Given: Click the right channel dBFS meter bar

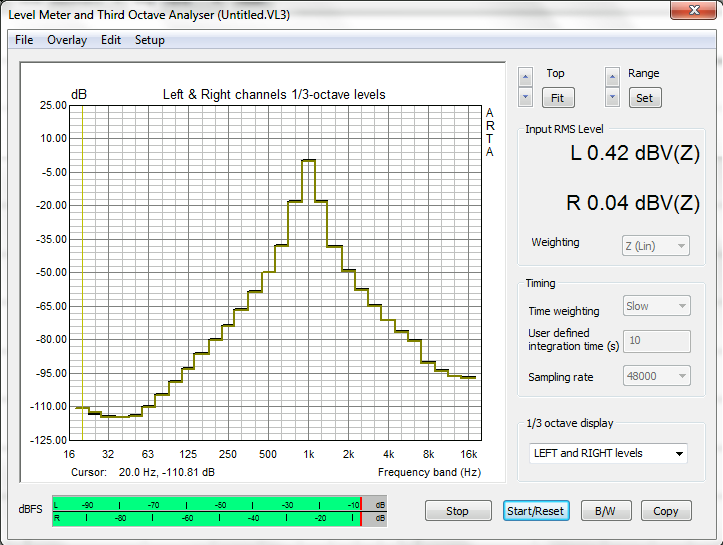Looking at the screenshot, I should [219, 519].
